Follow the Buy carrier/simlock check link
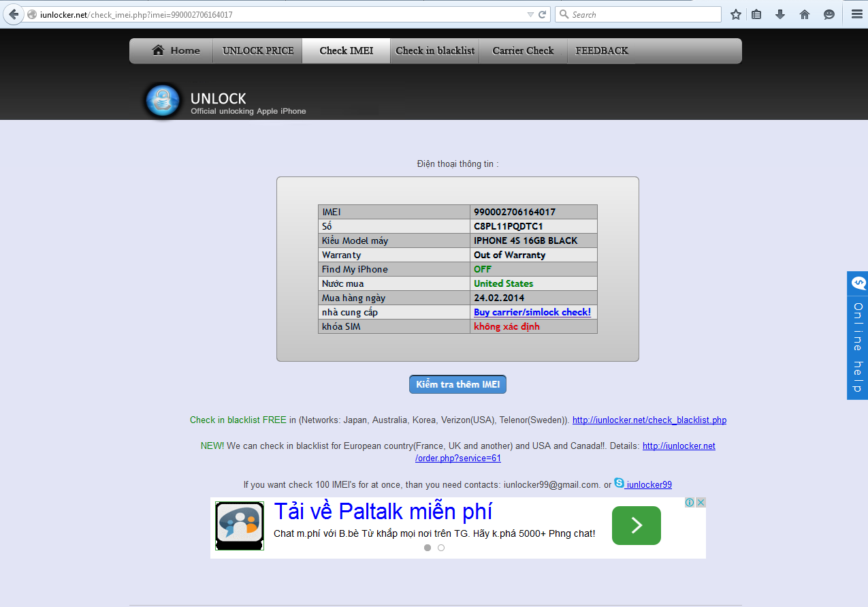The image size is (868, 607). pyautogui.click(x=532, y=312)
